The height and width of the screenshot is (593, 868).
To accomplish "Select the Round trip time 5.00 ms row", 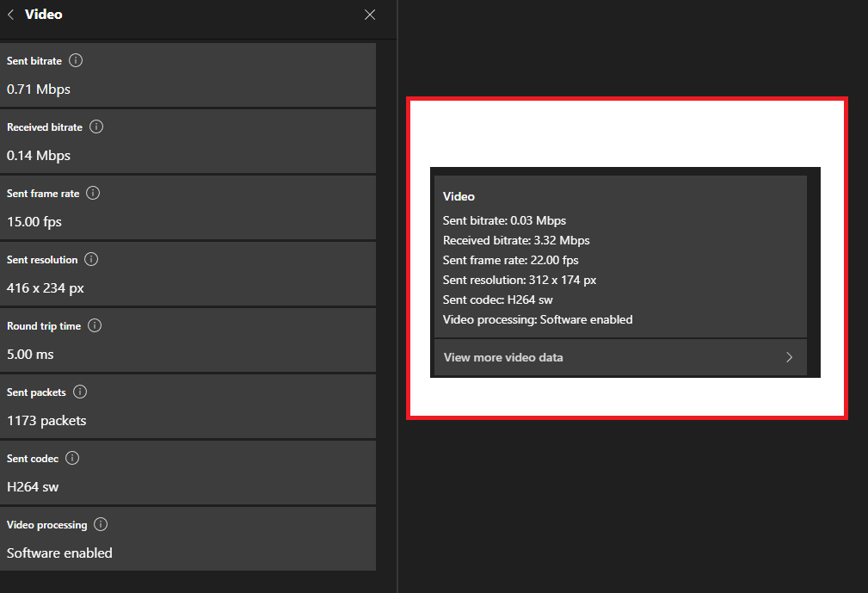I will (189, 340).
